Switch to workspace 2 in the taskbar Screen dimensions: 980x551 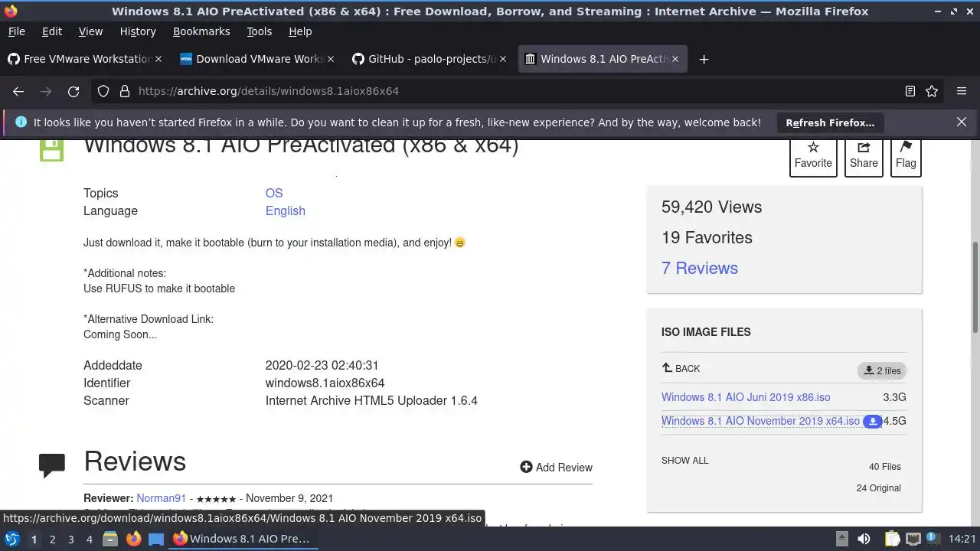click(52, 540)
